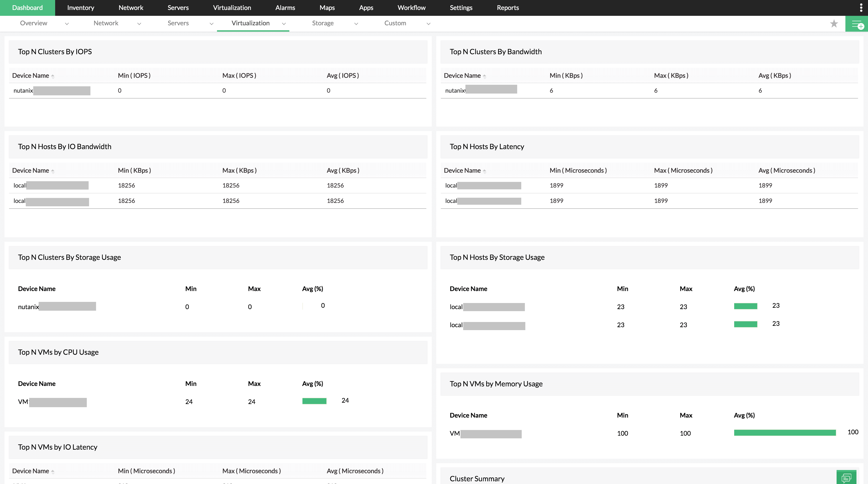Screen dimensions: 868x484
Task: Expand the Custom dashboard dropdown
Action: click(x=428, y=23)
